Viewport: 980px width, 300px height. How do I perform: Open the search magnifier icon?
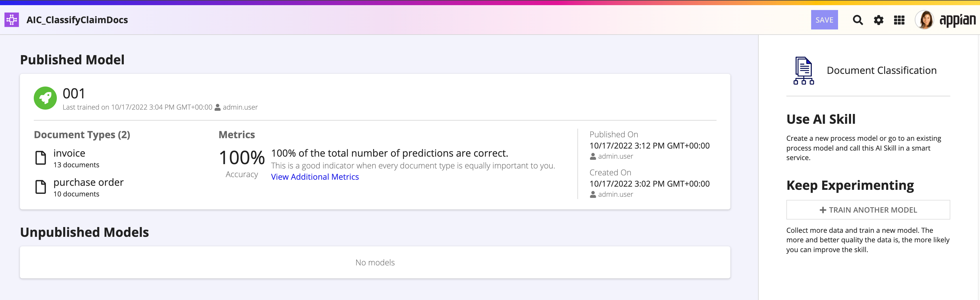point(858,20)
